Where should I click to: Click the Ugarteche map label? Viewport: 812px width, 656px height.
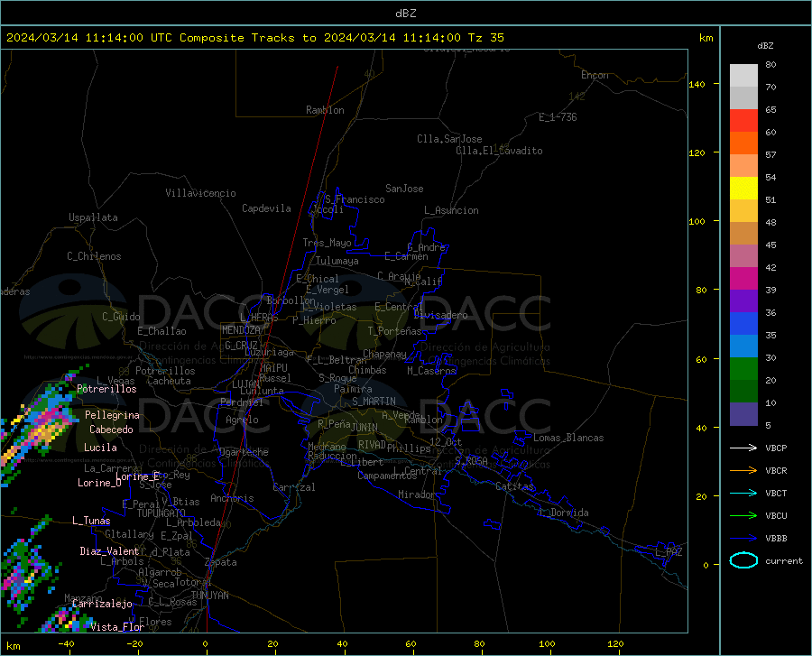[244, 452]
